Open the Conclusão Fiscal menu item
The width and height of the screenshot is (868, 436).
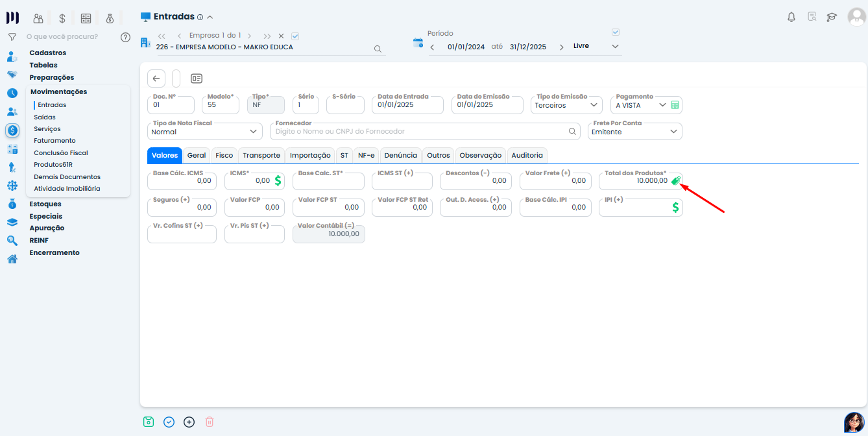point(61,153)
